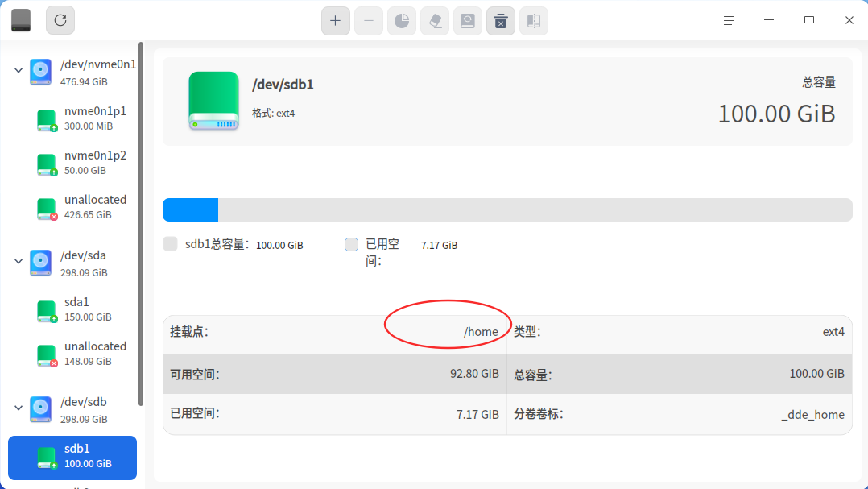Select partition nvme0n1p1 300.00 MiB

(72, 118)
